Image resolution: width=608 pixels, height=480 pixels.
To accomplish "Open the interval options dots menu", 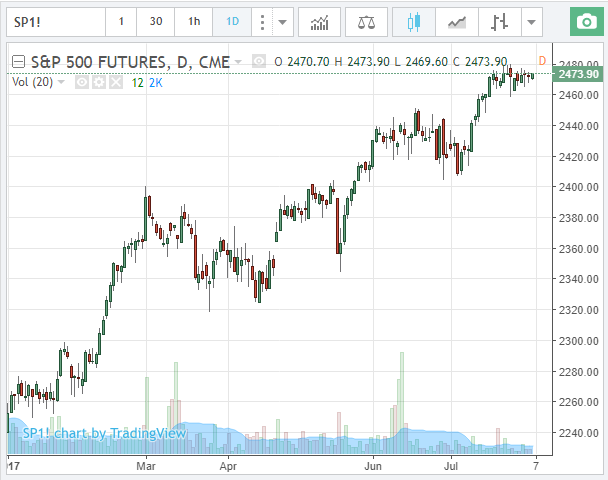I will (x=263, y=22).
